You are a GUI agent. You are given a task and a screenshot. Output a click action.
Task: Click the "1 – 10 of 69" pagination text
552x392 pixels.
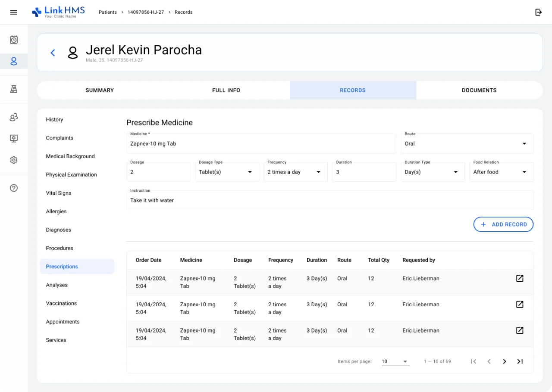(437, 361)
